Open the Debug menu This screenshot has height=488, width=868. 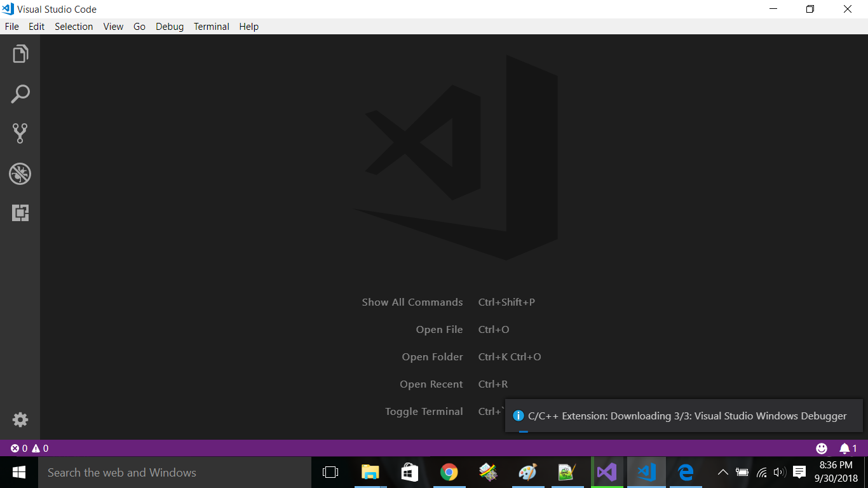pyautogui.click(x=169, y=26)
